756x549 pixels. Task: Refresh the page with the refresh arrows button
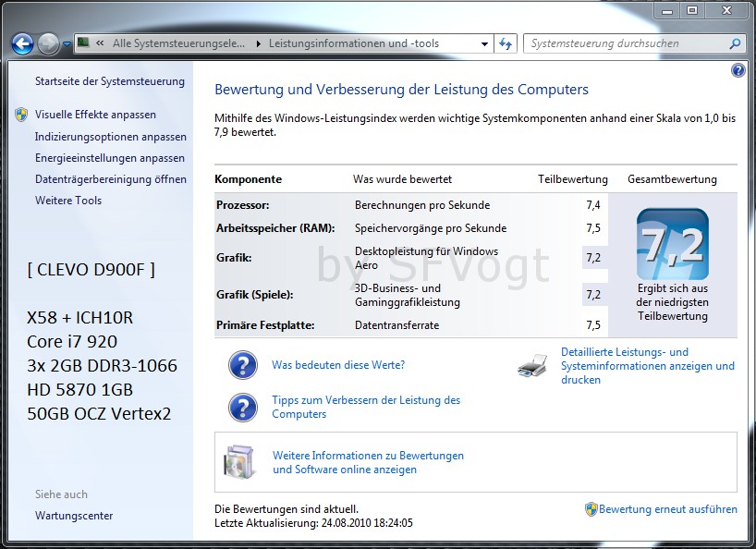point(506,43)
